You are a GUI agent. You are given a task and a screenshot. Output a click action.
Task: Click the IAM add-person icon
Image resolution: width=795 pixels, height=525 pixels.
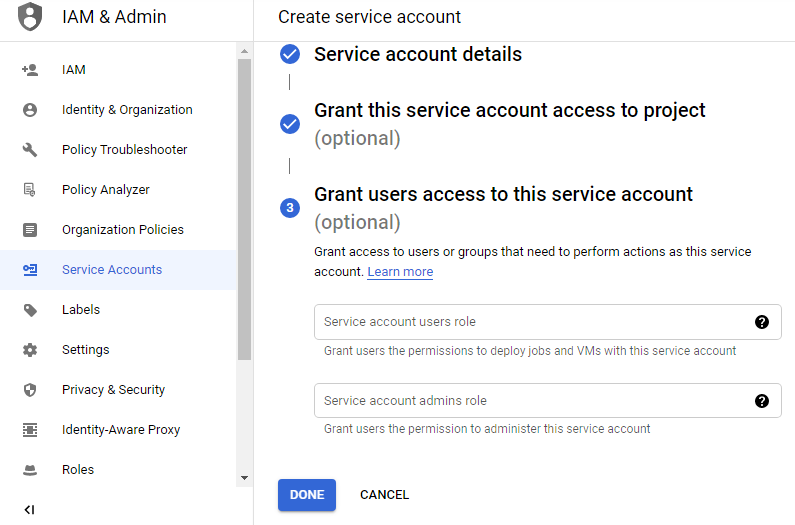pyautogui.click(x=30, y=70)
